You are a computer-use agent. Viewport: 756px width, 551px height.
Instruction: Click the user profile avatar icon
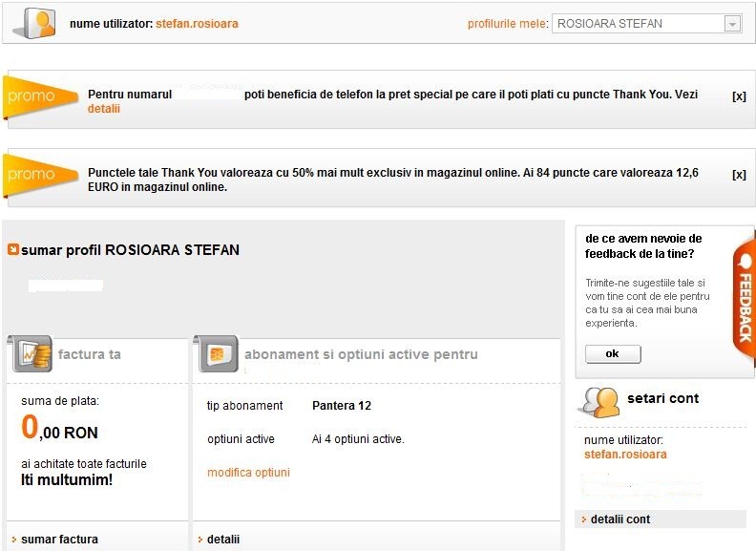click(x=34, y=24)
